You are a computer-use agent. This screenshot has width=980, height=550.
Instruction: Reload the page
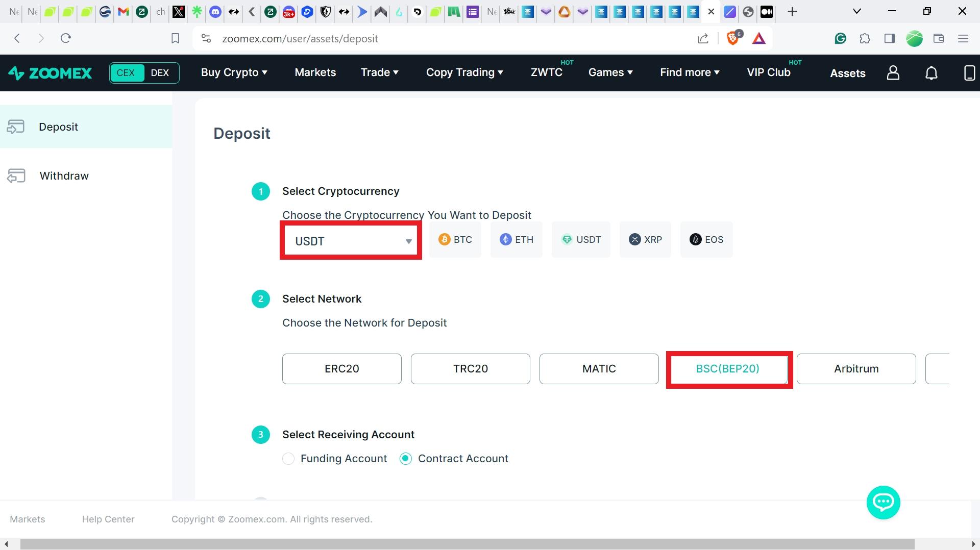pyautogui.click(x=65, y=38)
